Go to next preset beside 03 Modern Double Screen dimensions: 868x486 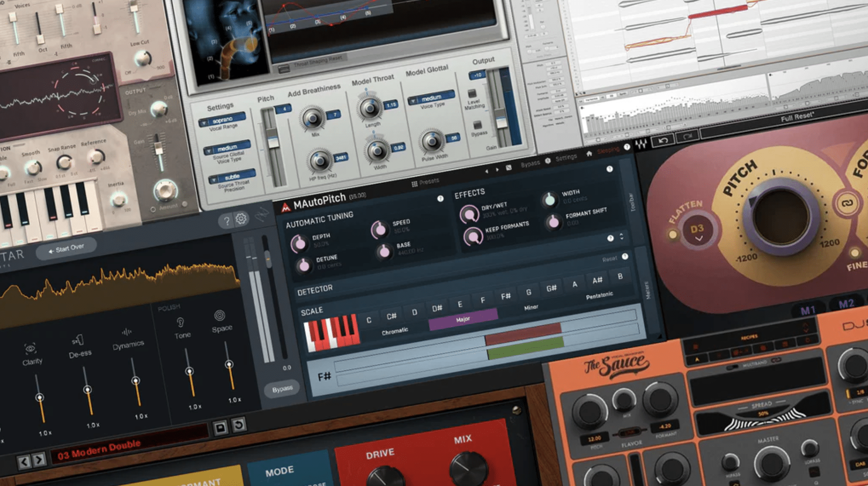click(x=39, y=460)
